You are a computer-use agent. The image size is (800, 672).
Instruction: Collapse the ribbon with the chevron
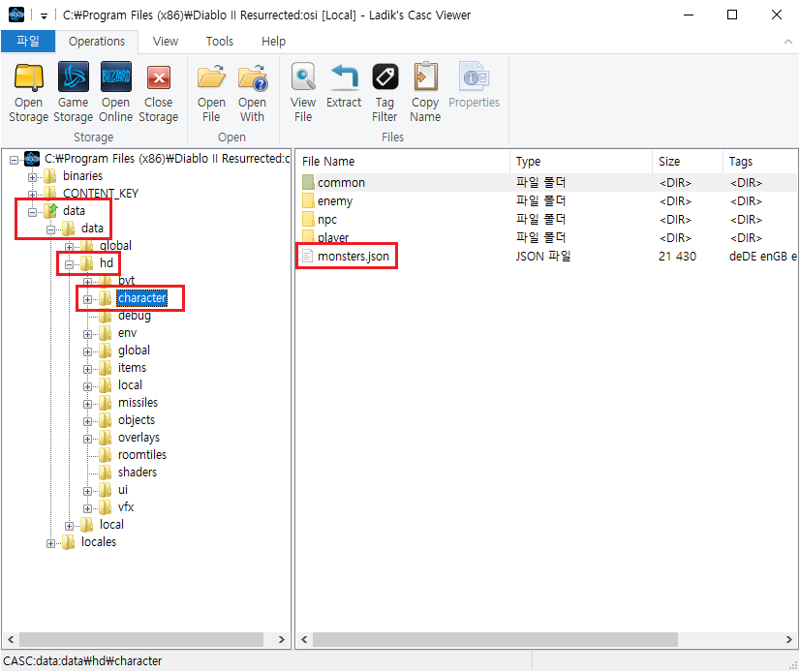pos(787,42)
